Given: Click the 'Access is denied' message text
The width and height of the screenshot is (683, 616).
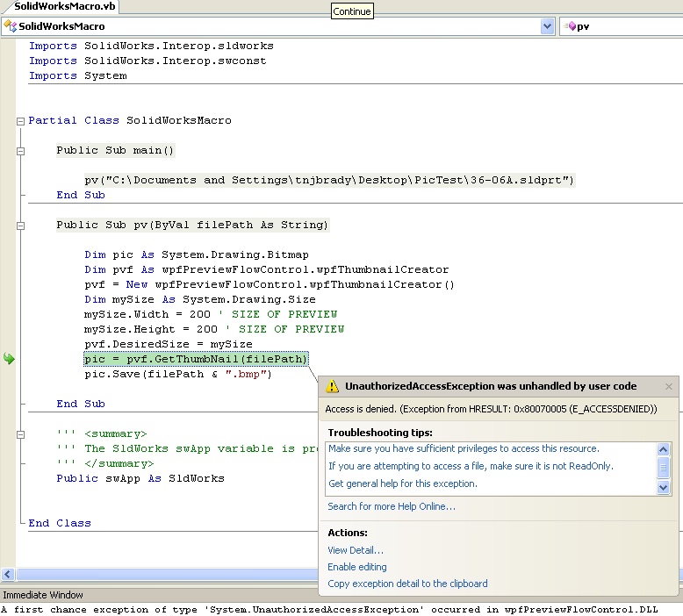Looking at the screenshot, I should point(491,409).
